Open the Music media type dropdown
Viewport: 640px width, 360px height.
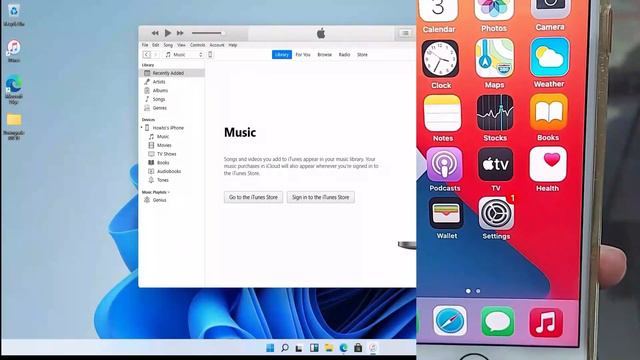click(x=184, y=55)
